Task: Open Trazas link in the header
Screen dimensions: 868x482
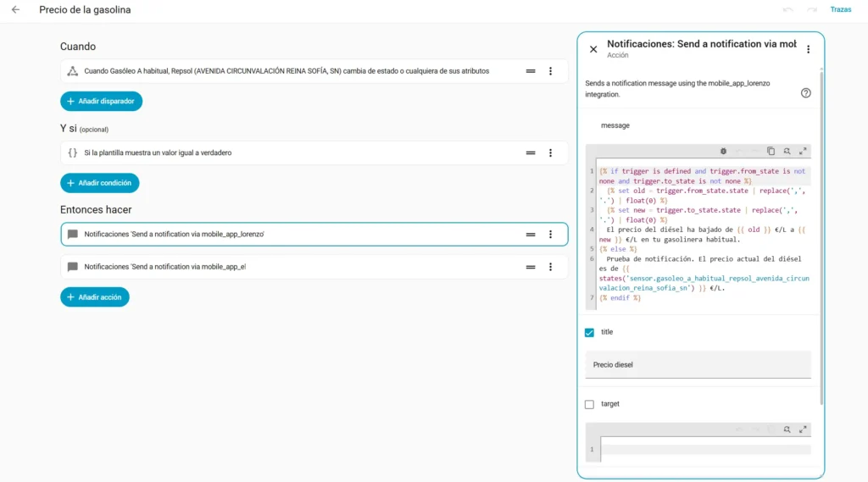Action: click(x=840, y=9)
